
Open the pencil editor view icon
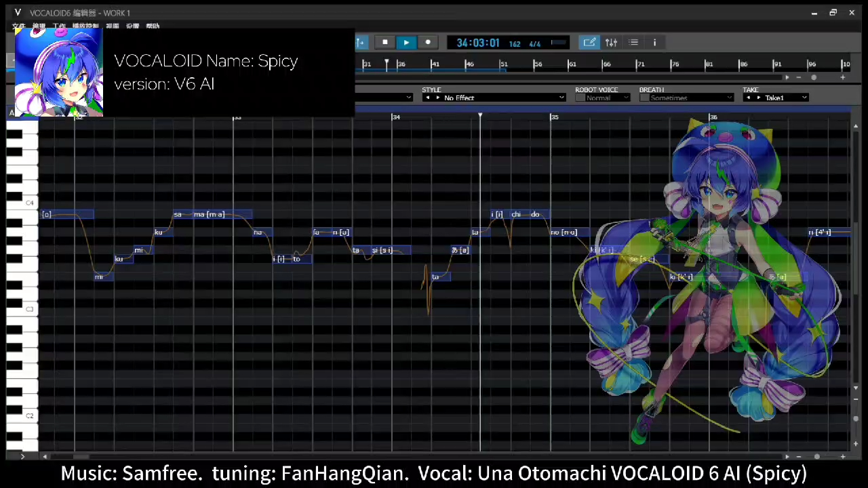pos(589,42)
